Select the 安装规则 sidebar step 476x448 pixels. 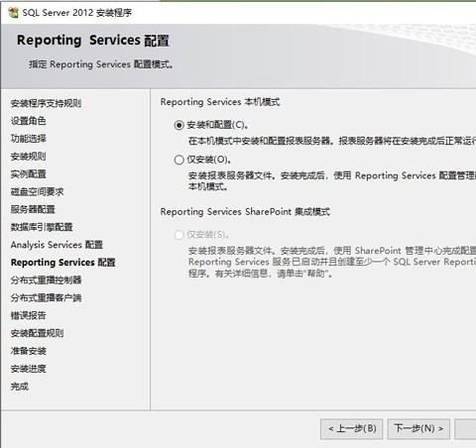click(x=28, y=157)
